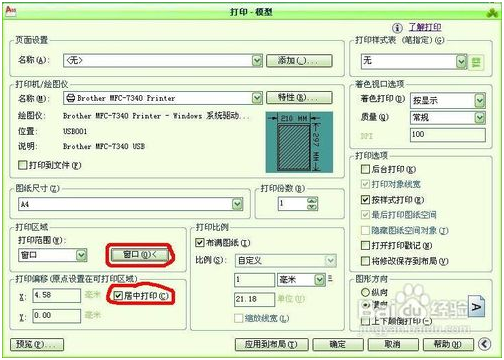Click the AutoCAD logo in the title bar
Viewport: 504px width, 360px height.
point(11,11)
